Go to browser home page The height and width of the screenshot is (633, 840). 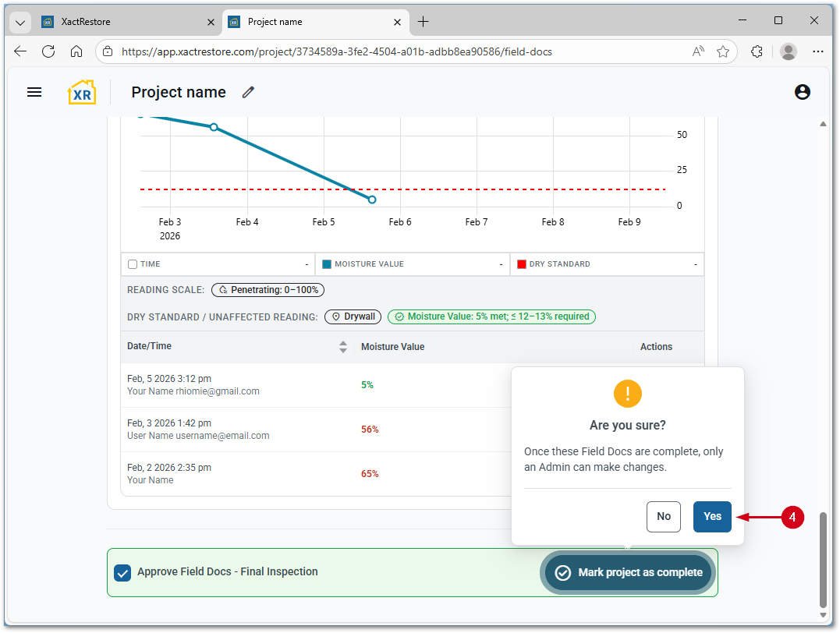click(x=76, y=51)
